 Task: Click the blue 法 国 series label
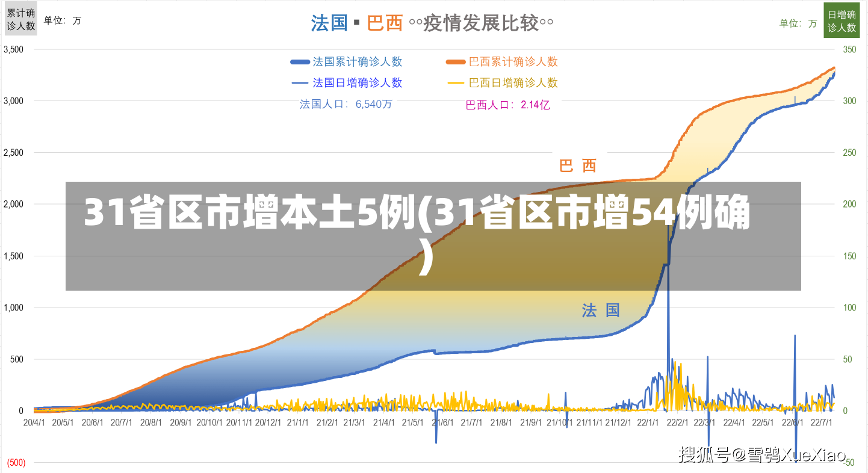point(601,311)
